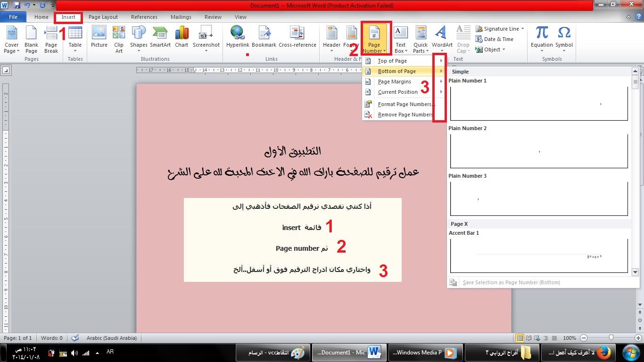
Task: Choose Plain Number 2 thumbnail
Action: [x=539, y=151]
